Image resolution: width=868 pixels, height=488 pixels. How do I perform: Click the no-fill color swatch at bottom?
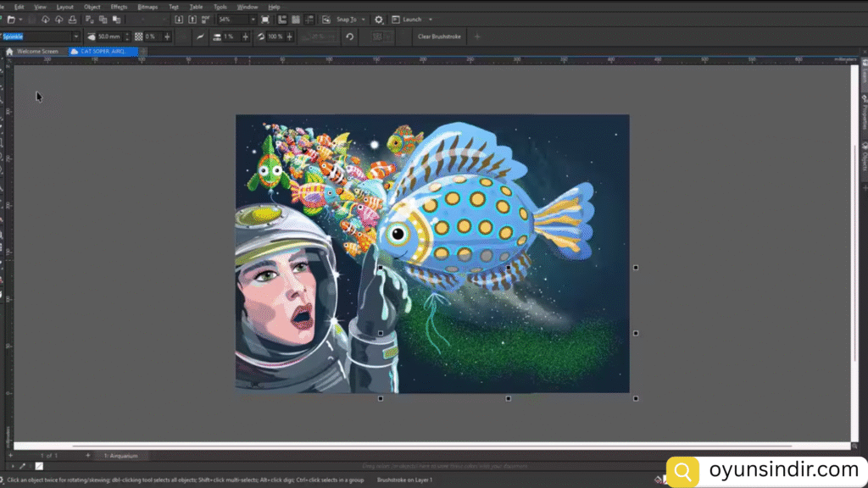[38, 466]
